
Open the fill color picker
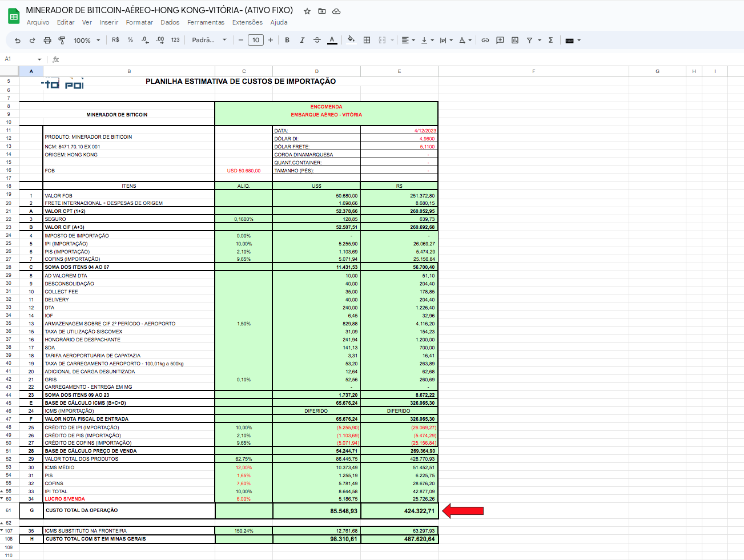click(351, 40)
